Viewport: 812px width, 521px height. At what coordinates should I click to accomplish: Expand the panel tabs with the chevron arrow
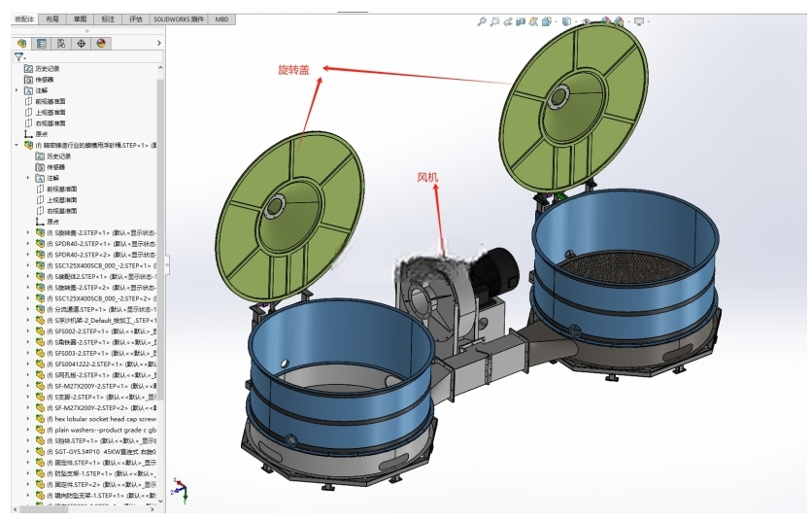(x=159, y=44)
